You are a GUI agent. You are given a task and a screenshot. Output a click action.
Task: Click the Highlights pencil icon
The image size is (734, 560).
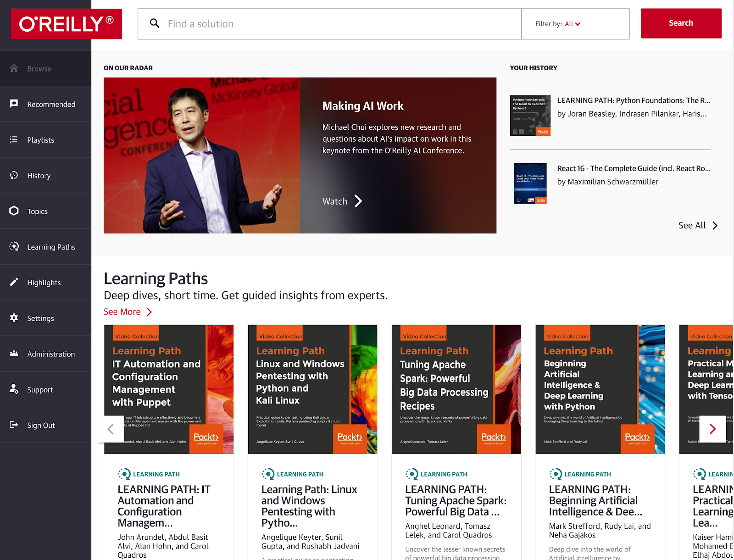click(14, 282)
